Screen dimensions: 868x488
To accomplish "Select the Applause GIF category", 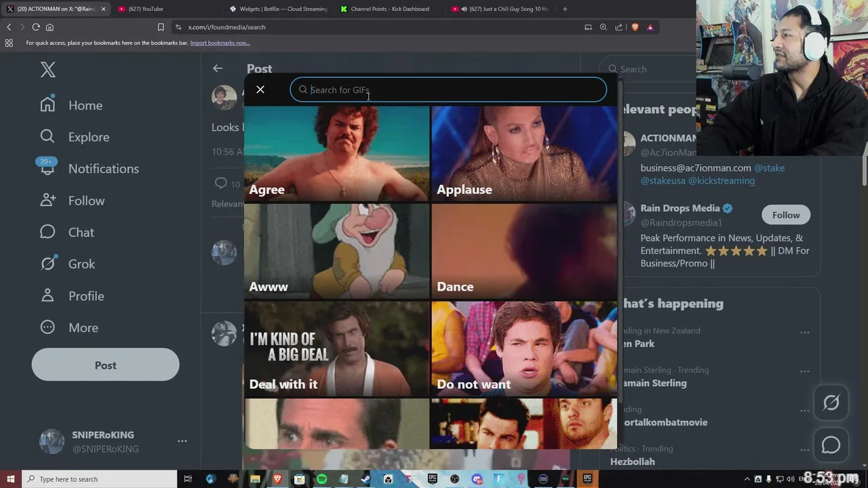I will [x=524, y=154].
